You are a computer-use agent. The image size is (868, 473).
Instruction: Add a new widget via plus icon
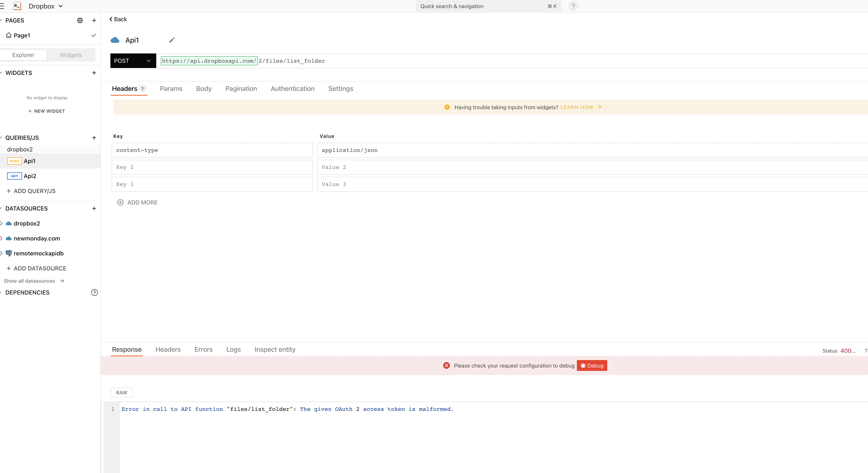coord(94,73)
